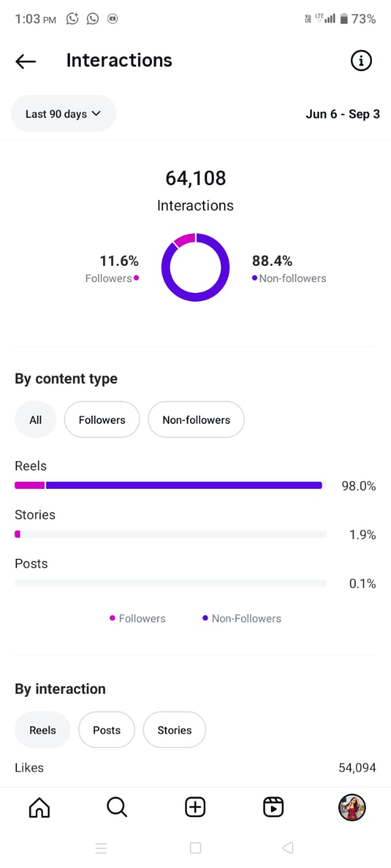Image resolution: width=391 pixels, height=868 pixels.
Task: Open the profile picture in bottom bar
Action: tap(352, 807)
